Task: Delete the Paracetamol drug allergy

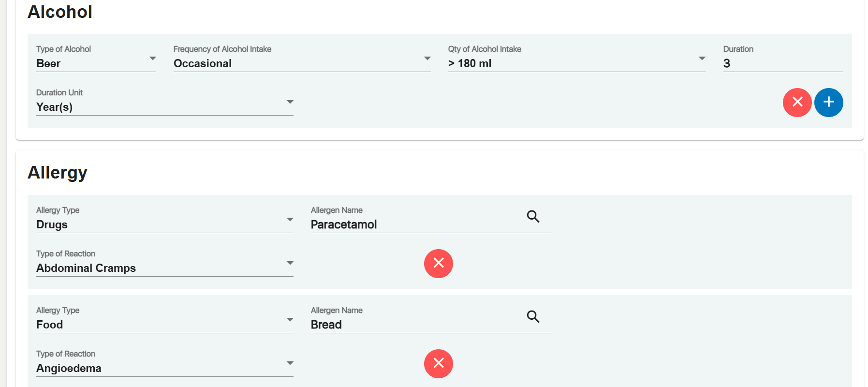Action: tap(438, 264)
